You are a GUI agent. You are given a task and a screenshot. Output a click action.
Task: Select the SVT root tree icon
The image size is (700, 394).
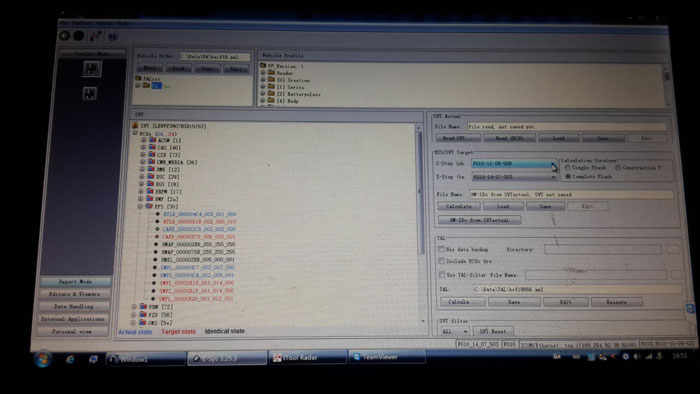point(135,126)
